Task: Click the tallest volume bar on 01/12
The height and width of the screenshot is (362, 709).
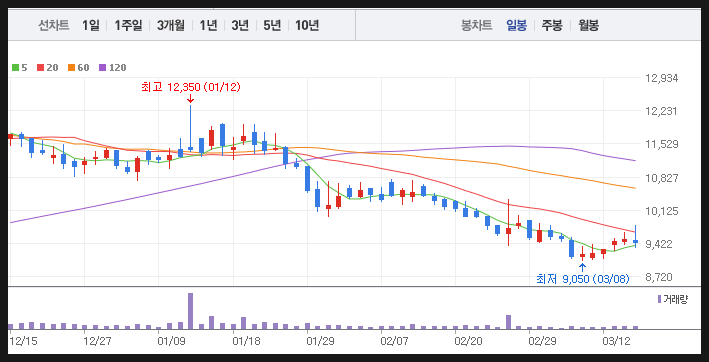Action: coord(190,311)
